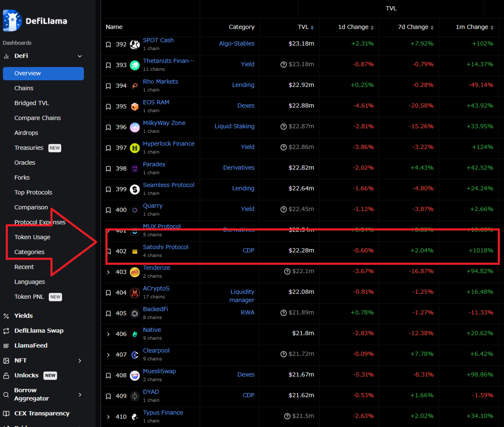Filter by Algo-Stables category link
The height and width of the screenshot is (427, 504).
click(x=236, y=43)
